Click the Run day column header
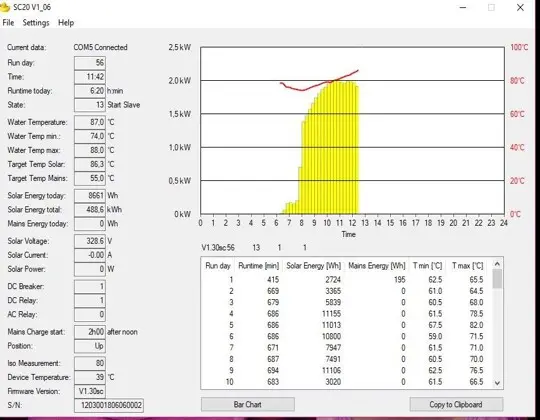The width and height of the screenshot is (540, 420). [218, 266]
